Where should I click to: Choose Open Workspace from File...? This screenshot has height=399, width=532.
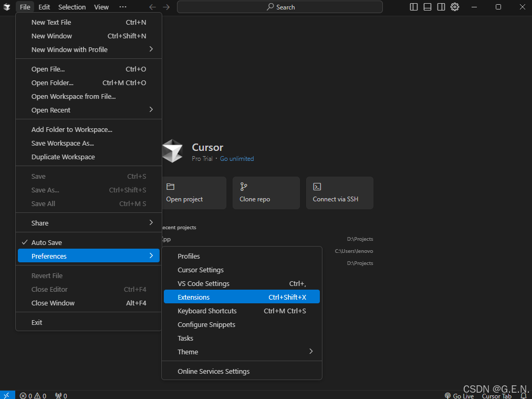(x=89, y=96)
